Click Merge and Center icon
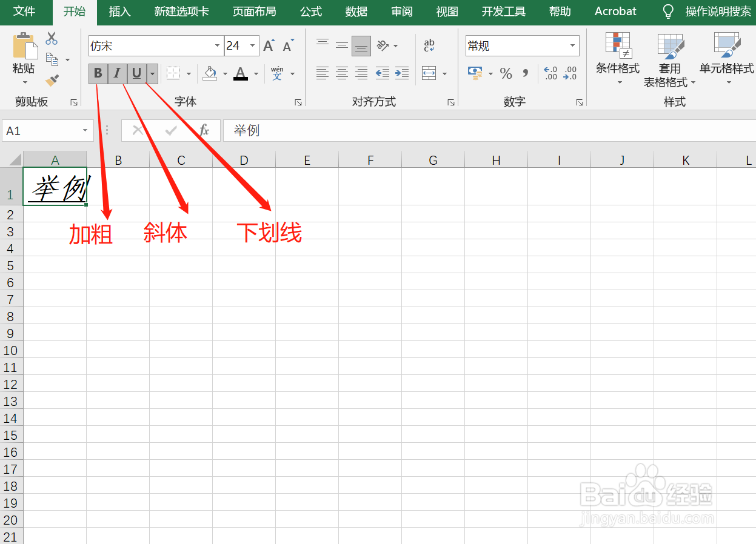The image size is (756, 544). pyautogui.click(x=429, y=73)
